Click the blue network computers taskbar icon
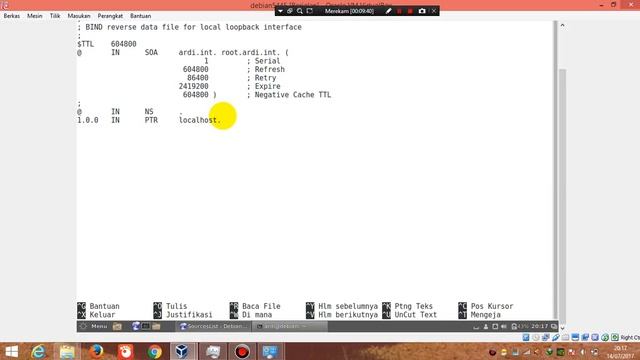This screenshot has width=640, height=360. (x=270, y=351)
